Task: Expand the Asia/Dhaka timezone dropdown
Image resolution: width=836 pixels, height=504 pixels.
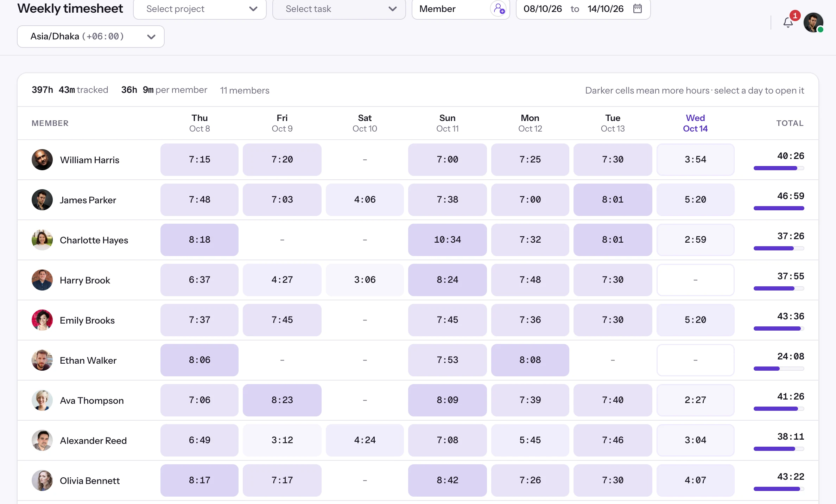Action: (91, 37)
